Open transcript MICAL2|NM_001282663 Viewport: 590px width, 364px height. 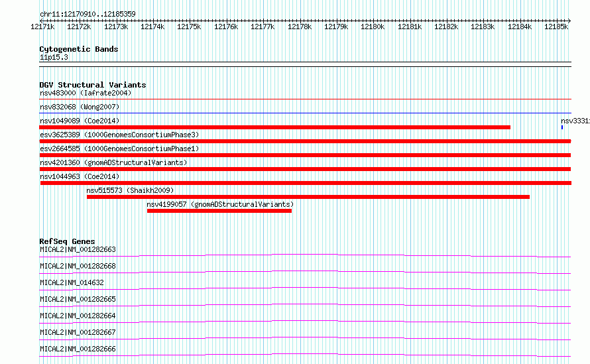[x=78, y=249]
